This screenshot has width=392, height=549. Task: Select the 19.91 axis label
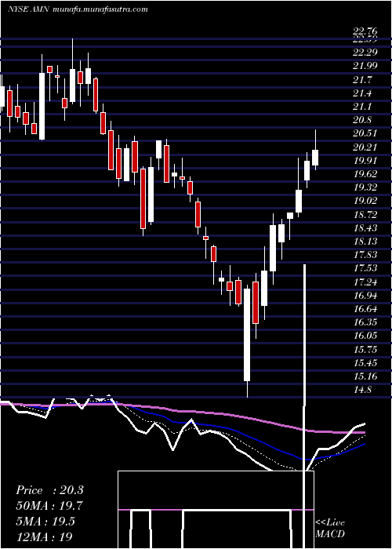pyautogui.click(x=365, y=160)
